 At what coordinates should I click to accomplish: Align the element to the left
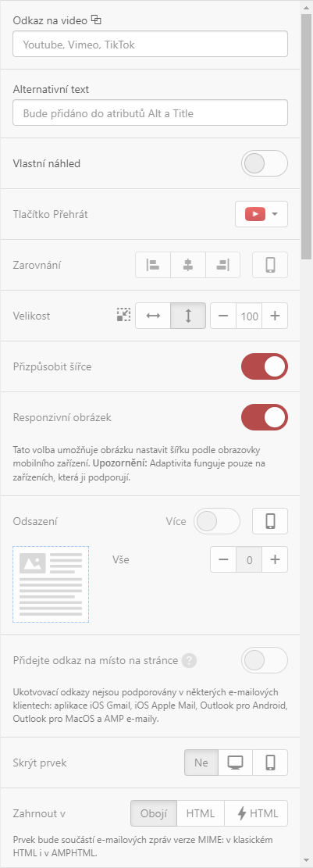pyautogui.click(x=153, y=265)
